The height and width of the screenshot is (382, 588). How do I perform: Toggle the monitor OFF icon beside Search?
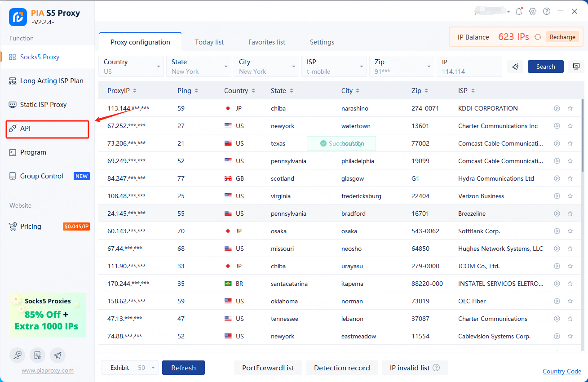point(576,67)
